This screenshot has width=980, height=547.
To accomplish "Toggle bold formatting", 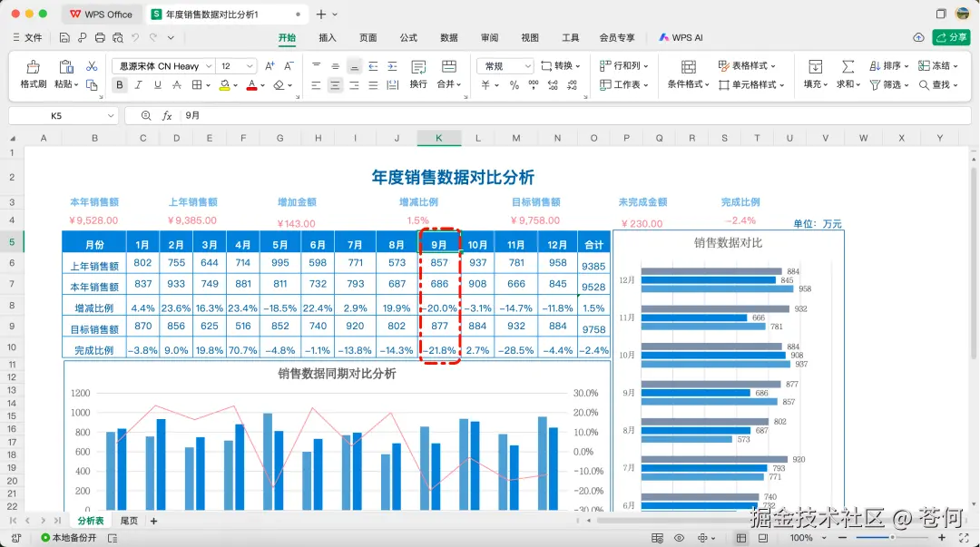I will coord(119,83).
